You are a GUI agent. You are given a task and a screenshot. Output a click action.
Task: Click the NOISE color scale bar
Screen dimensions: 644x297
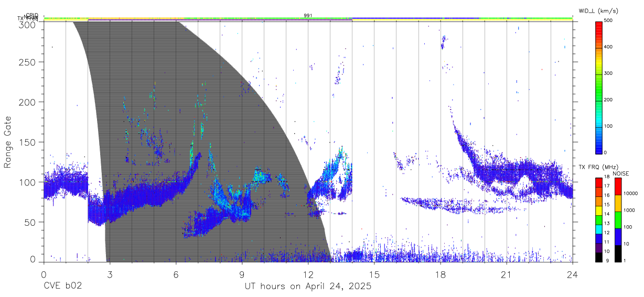pos(617,219)
